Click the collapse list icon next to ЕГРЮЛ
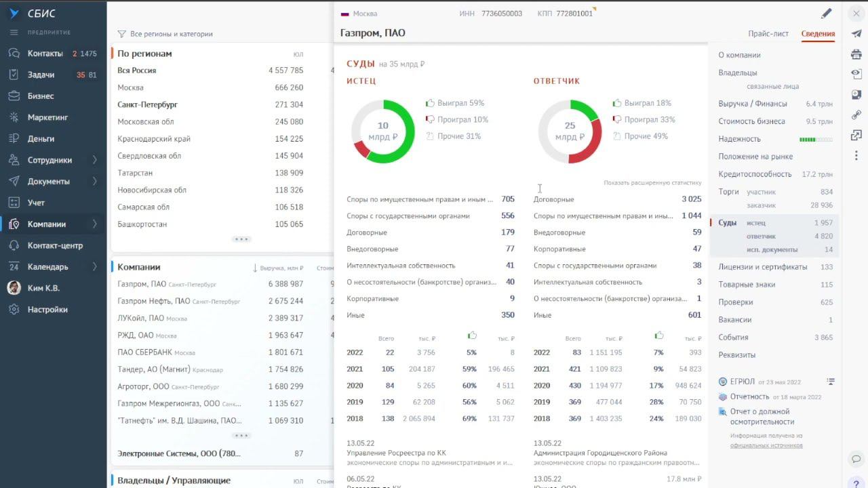Image resolution: width=868 pixels, height=488 pixels. 831,382
